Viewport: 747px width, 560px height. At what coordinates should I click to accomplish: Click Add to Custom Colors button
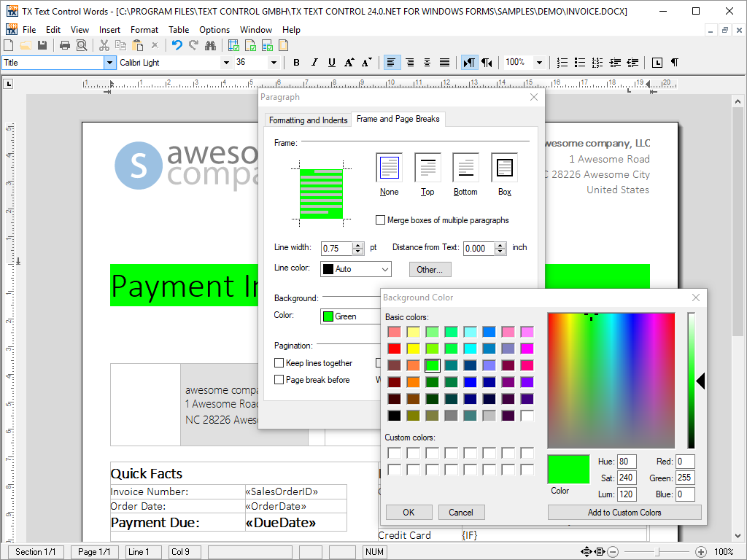(x=624, y=513)
